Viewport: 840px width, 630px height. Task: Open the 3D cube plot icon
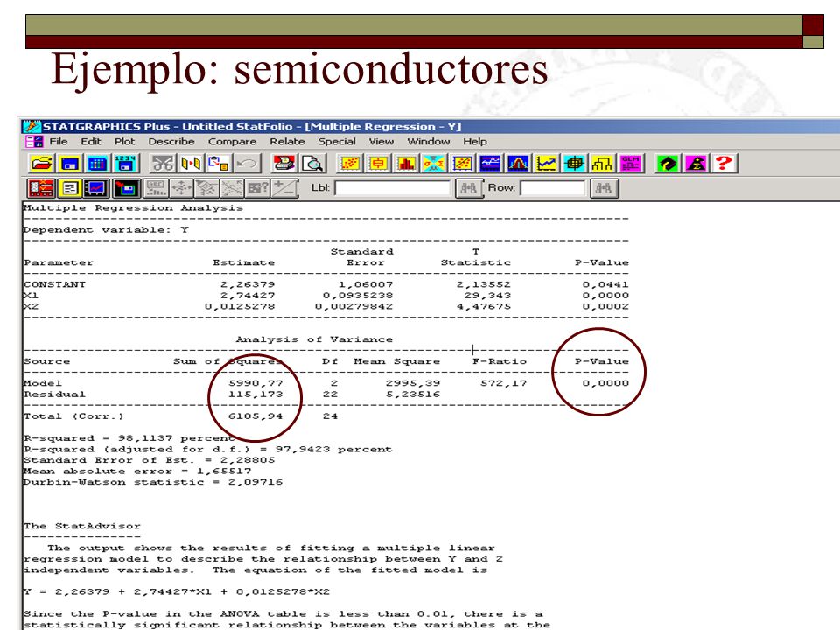[x=574, y=163]
